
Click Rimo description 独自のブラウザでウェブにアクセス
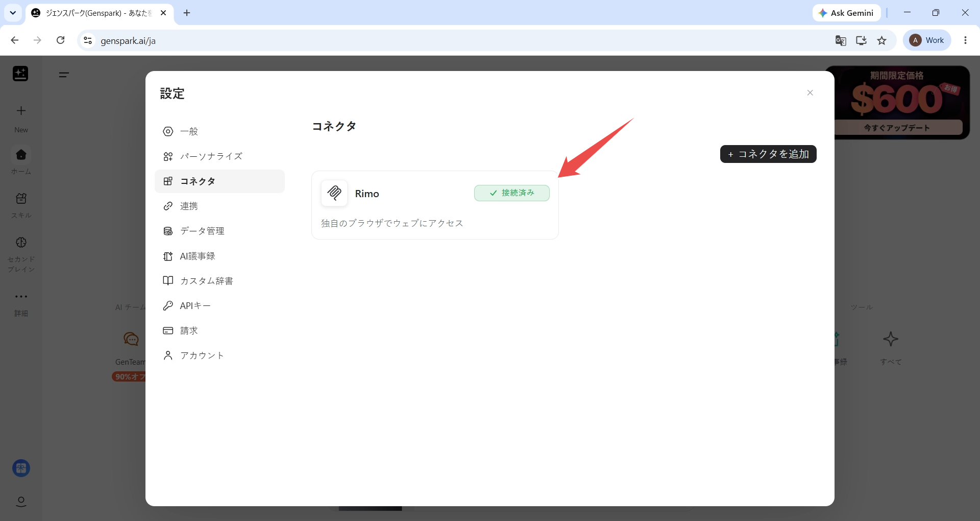point(392,223)
